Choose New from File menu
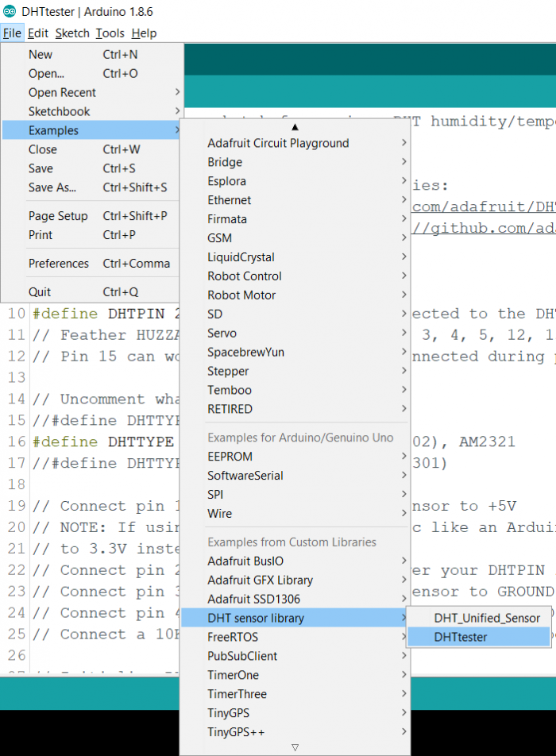This screenshot has height=756, width=556. click(91, 55)
